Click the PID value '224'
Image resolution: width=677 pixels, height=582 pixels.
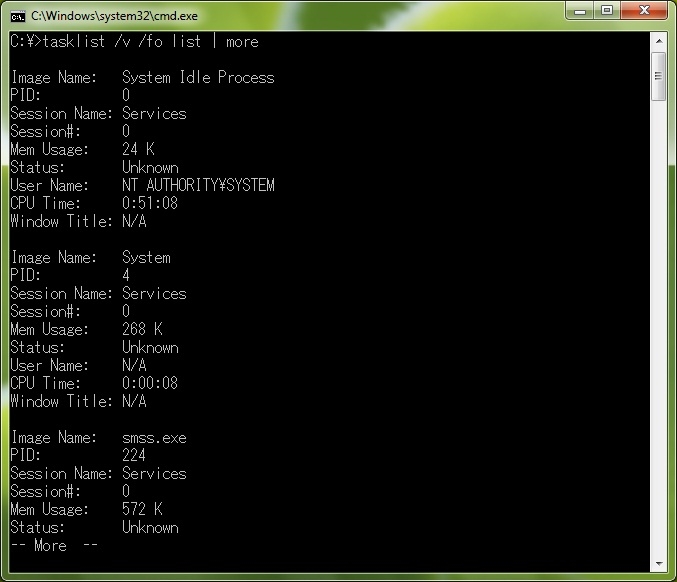point(134,455)
